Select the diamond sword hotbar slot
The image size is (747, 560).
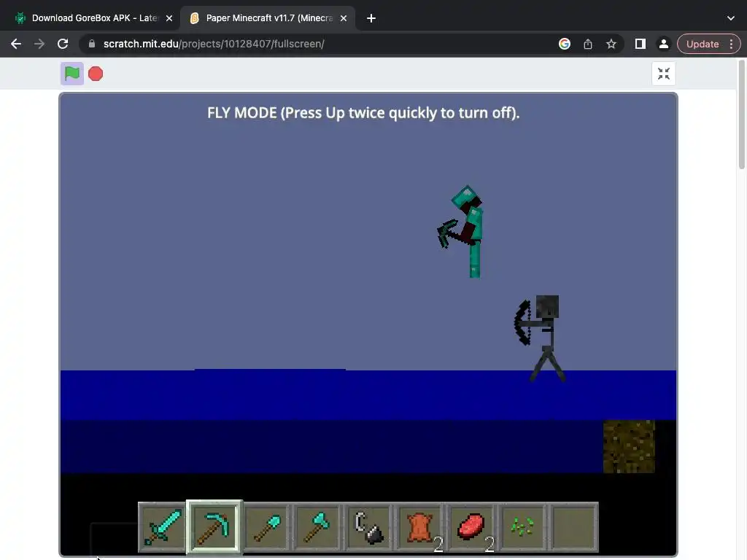click(x=163, y=527)
